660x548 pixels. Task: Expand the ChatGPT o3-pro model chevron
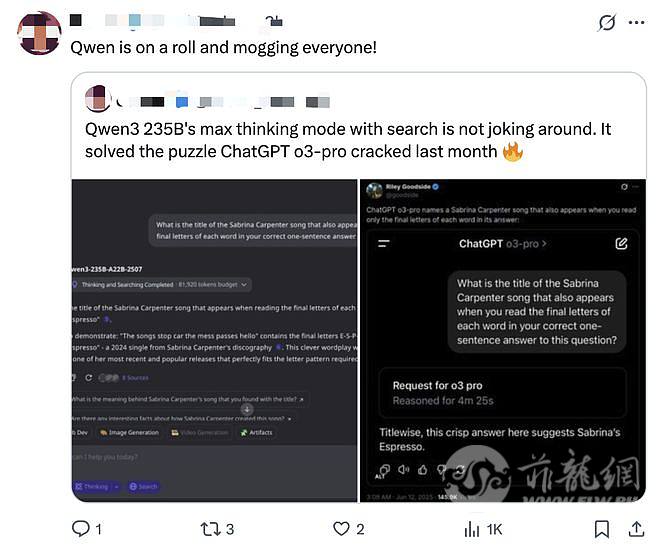pyautogui.click(x=545, y=243)
